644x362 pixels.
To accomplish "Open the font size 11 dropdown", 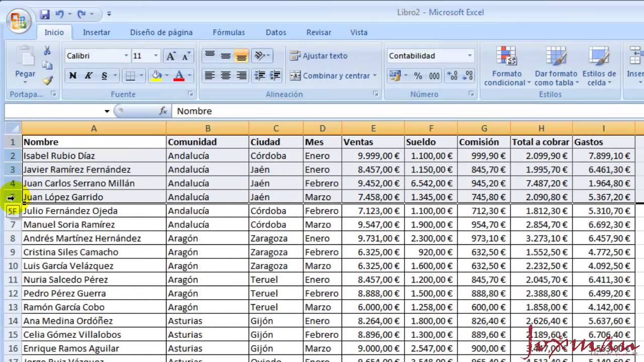I will click(x=156, y=56).
